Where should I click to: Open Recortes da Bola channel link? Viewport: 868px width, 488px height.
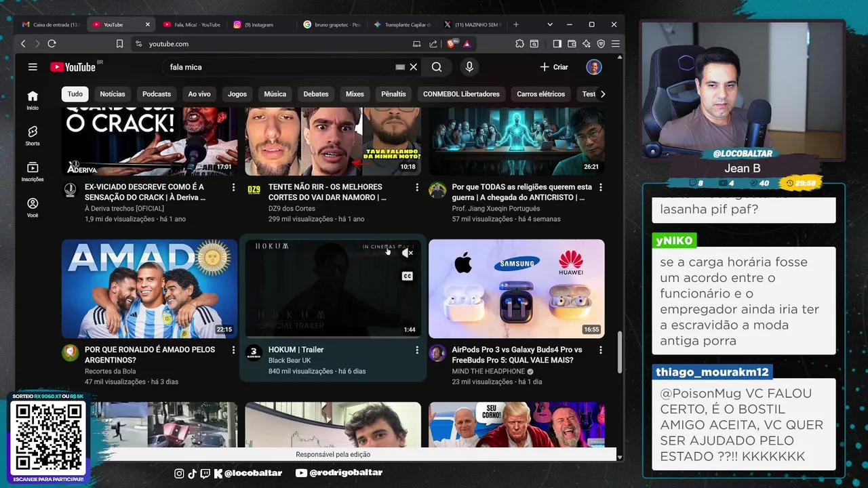click(x=111, y=371)
